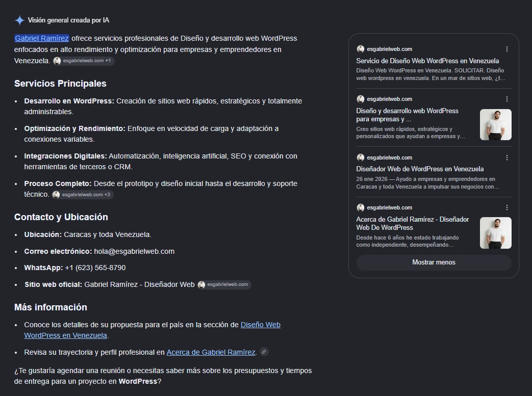The width and height of the screenshot is (532, 396).
Task: Click the Mostrar menos button
Action: [x=434, y=262]
